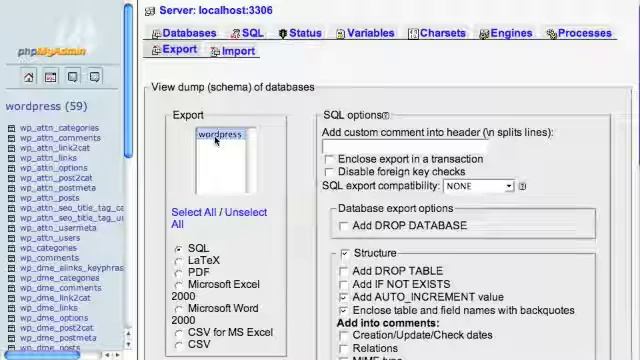Choose PDF export format

(178, 273)
